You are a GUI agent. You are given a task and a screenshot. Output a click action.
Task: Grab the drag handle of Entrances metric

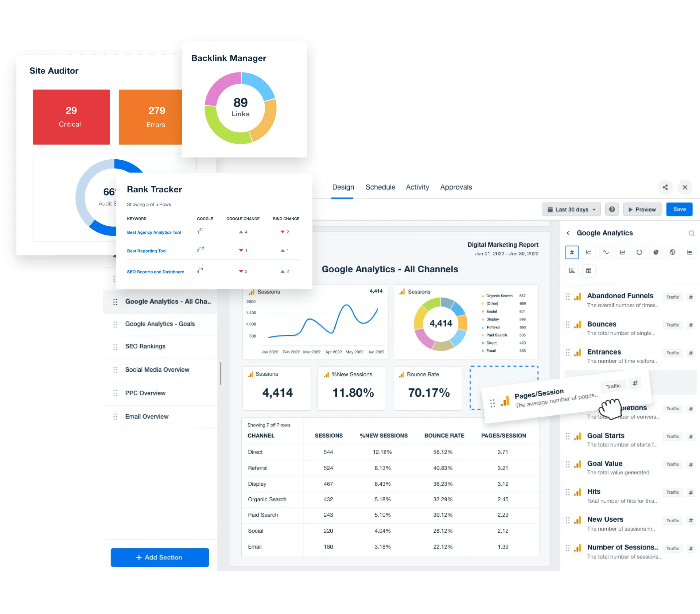[568, 352]
